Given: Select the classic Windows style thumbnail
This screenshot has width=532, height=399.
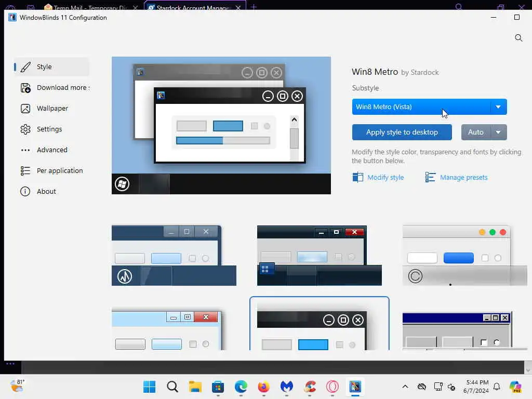Looking at the screenshot, I should pos(464,330).
